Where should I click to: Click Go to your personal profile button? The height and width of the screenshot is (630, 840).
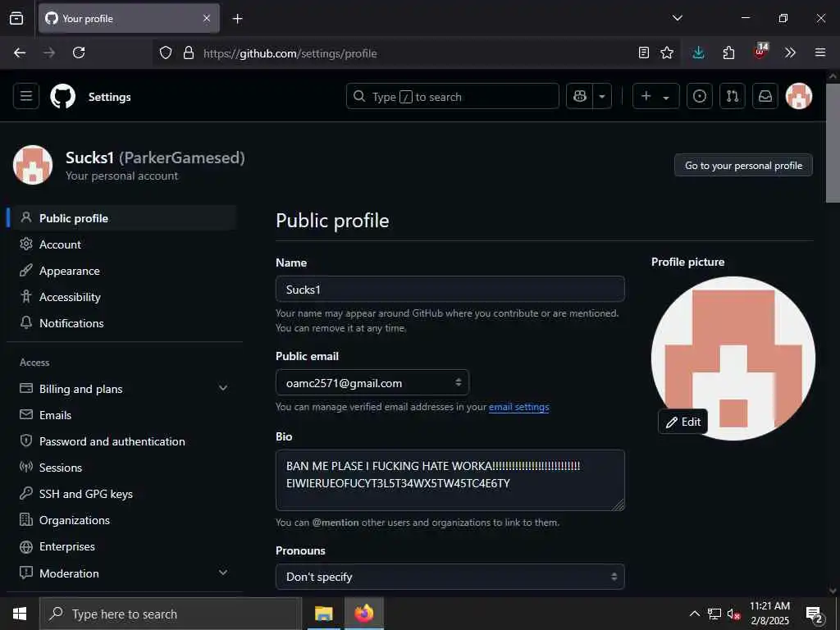pyautogui.click(x=743, y=166)
